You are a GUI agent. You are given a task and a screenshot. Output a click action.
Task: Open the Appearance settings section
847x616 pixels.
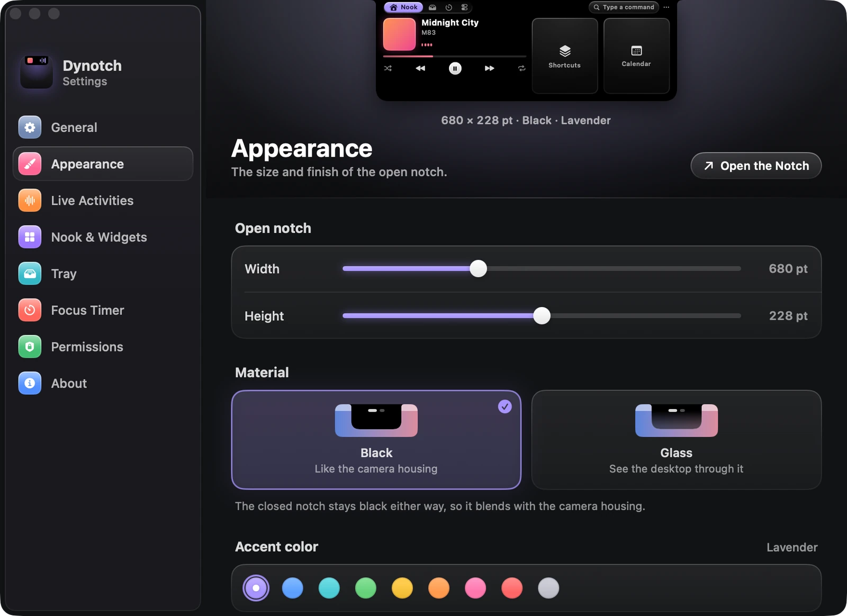click(x=103, y=164)
